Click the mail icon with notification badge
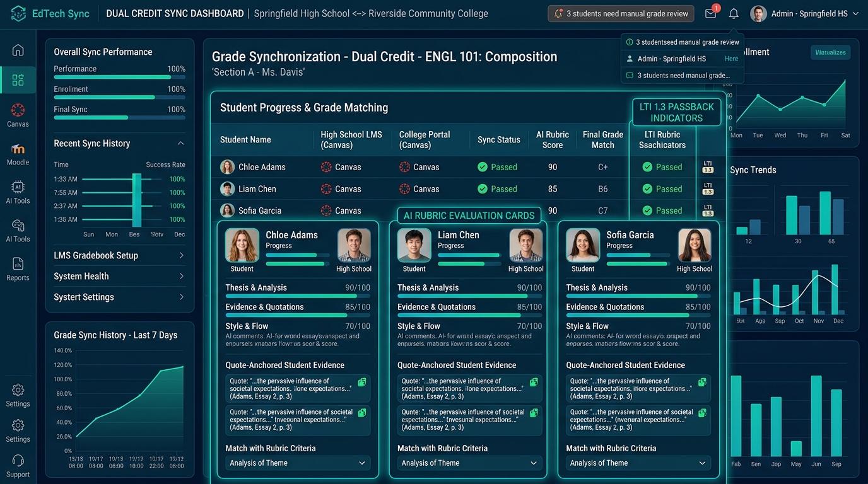Viewport: 868px width, 484px height. (x=710, y=13)
